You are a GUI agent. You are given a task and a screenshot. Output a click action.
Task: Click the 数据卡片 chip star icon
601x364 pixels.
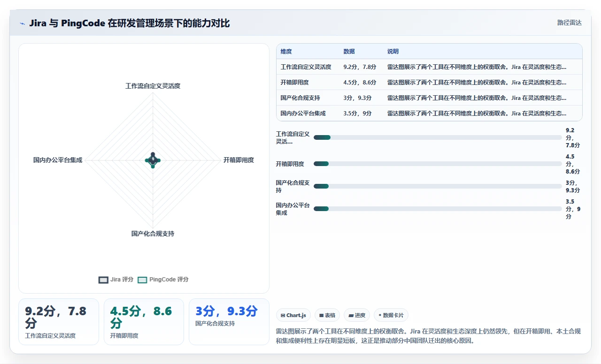(380, 315)
